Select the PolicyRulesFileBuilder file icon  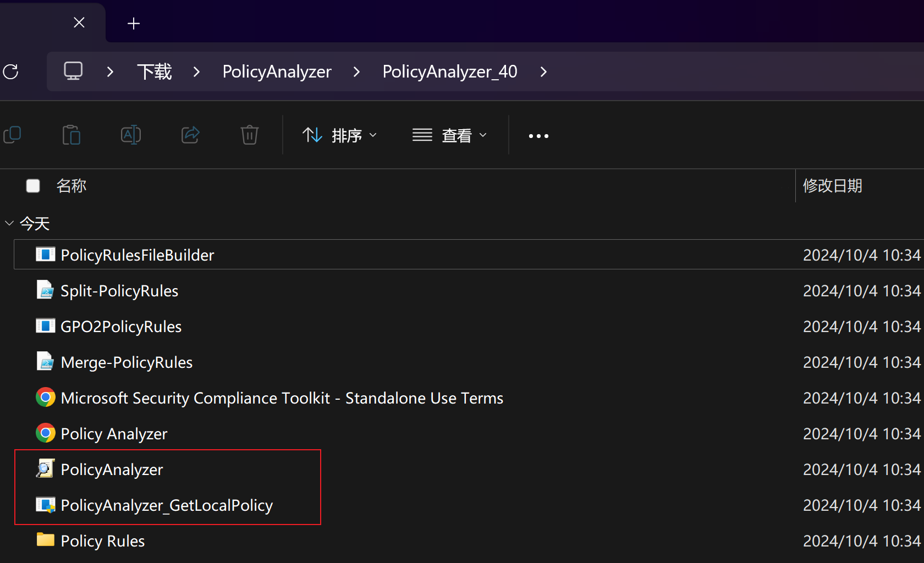tap(46, 255)
